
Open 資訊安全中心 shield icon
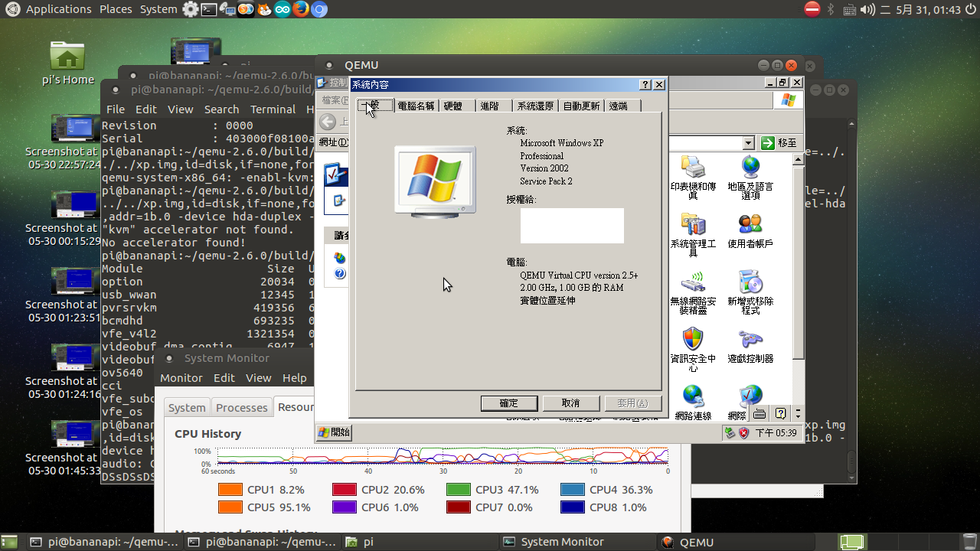tap(693, 350)
